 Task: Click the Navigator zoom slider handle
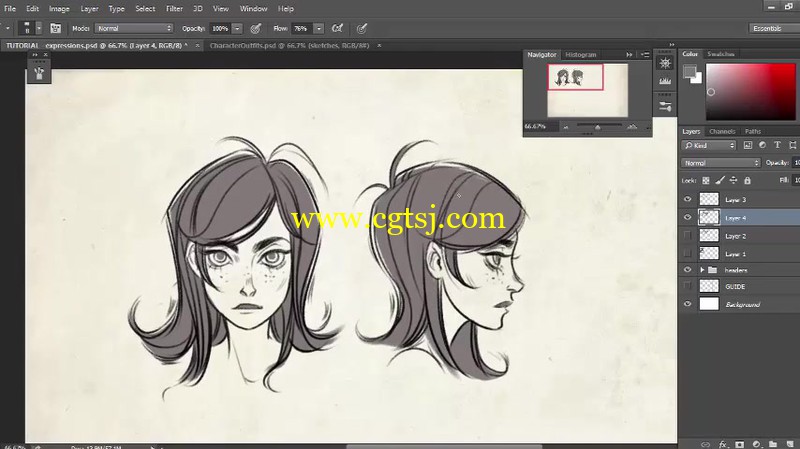click(597, 127)
